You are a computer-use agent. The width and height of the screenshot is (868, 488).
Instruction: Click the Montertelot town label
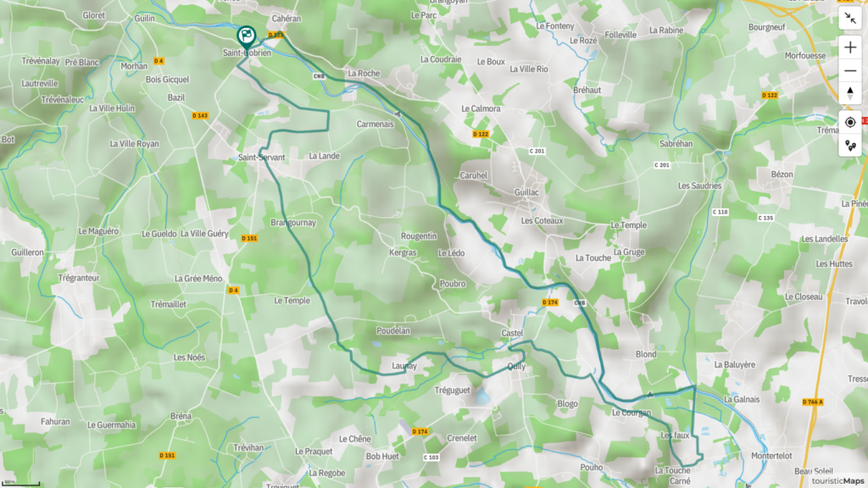pos(771,456)
